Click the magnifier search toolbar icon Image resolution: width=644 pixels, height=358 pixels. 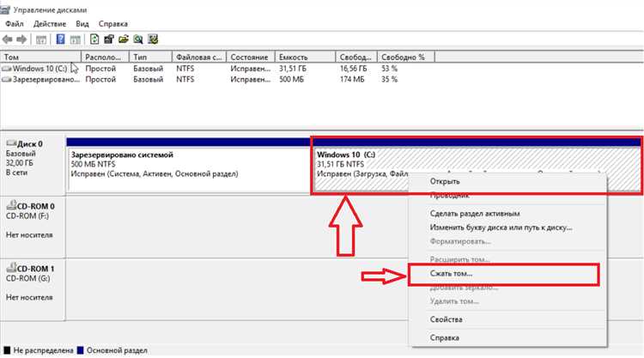coord(138,39)
